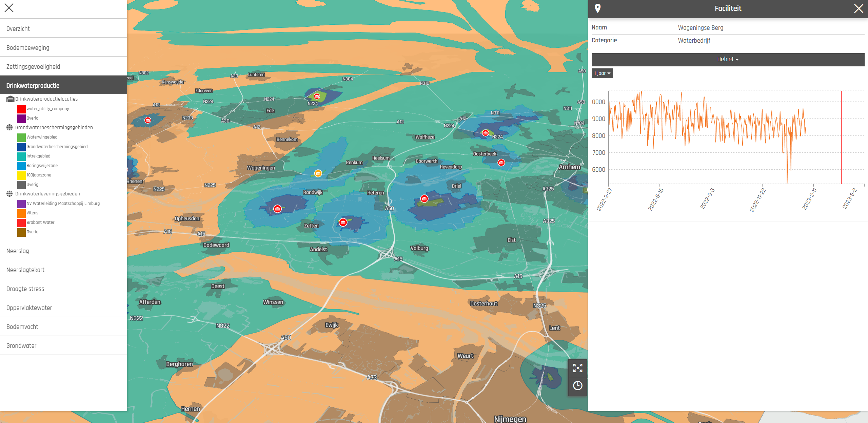
Task: Close the left sidebar menu
Action: click(9, 8)
